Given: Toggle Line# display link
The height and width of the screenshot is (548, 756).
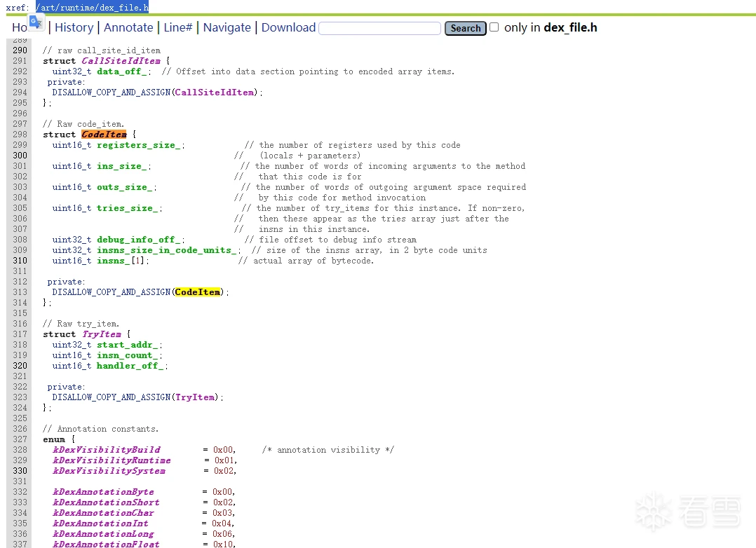Looking at the screenshot, I should tap(178, 27).
